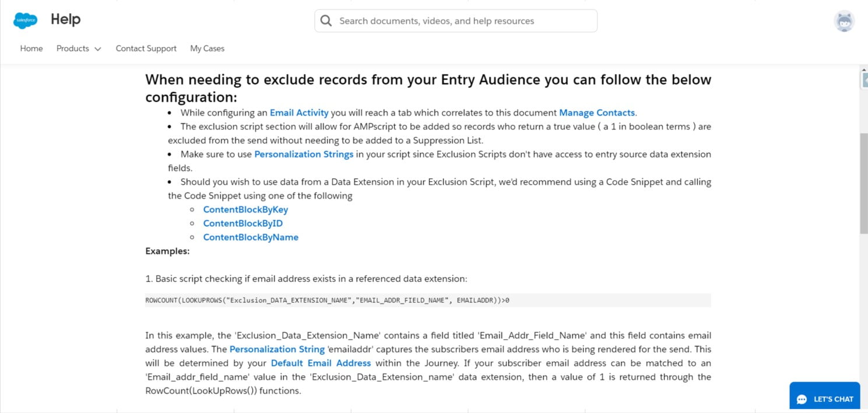The image size is (868, 413).
Task: Select the ContentBlockByName link
Action: click(251, 237)
